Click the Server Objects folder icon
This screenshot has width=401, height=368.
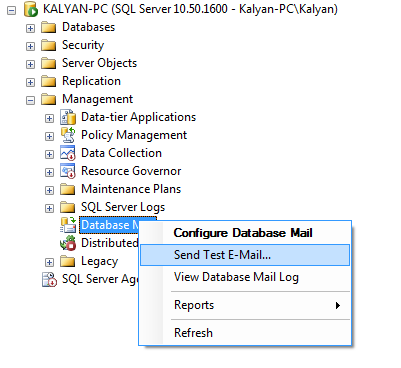point(49,64)
